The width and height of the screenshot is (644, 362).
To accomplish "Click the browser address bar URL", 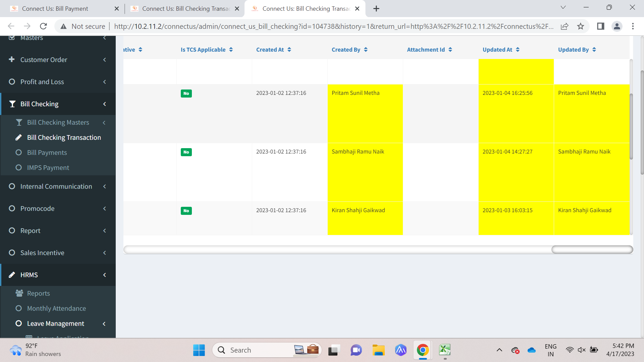I will pyautogui.click(x=334, y=26).
